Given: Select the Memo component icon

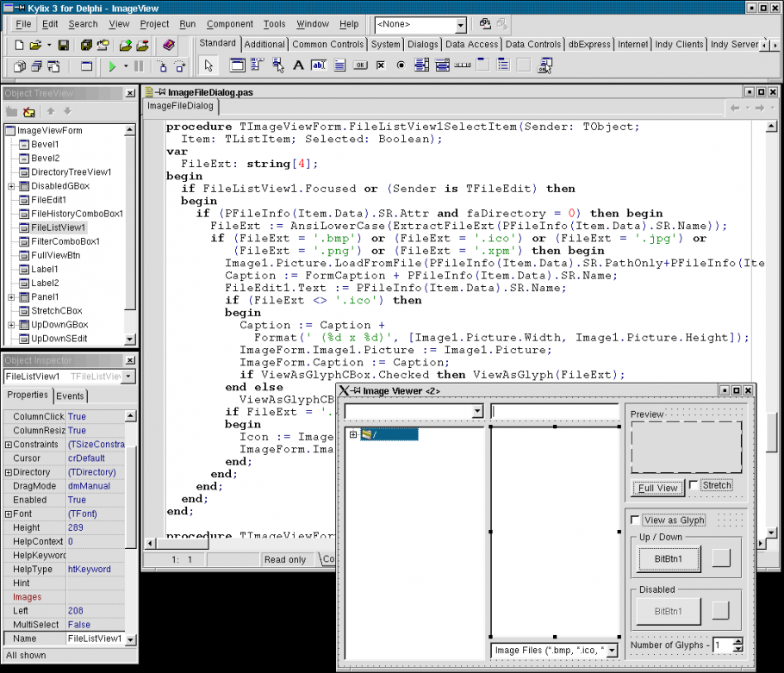Looking at the screenshot, I should [339, 65].
